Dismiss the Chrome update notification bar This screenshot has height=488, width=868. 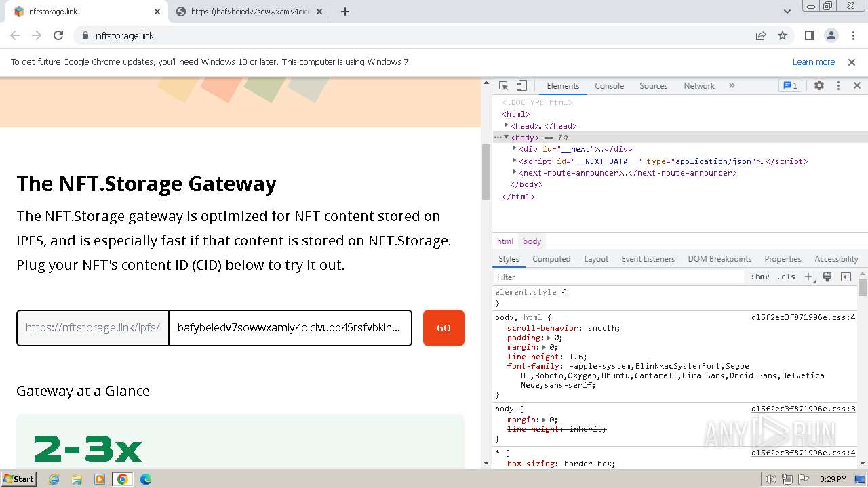[x=852, y=62]
